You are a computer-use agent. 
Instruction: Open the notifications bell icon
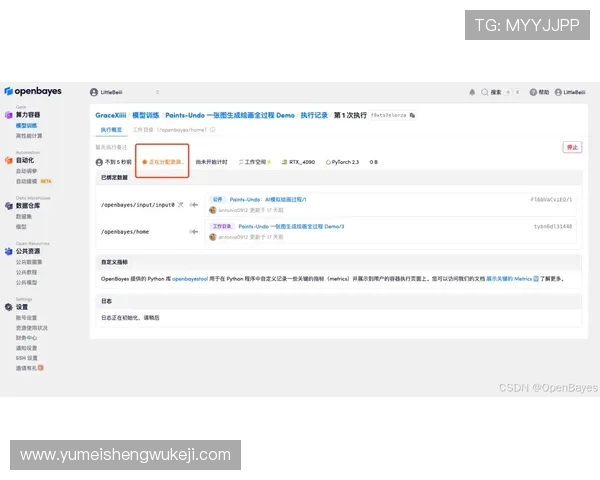[472, 92]
